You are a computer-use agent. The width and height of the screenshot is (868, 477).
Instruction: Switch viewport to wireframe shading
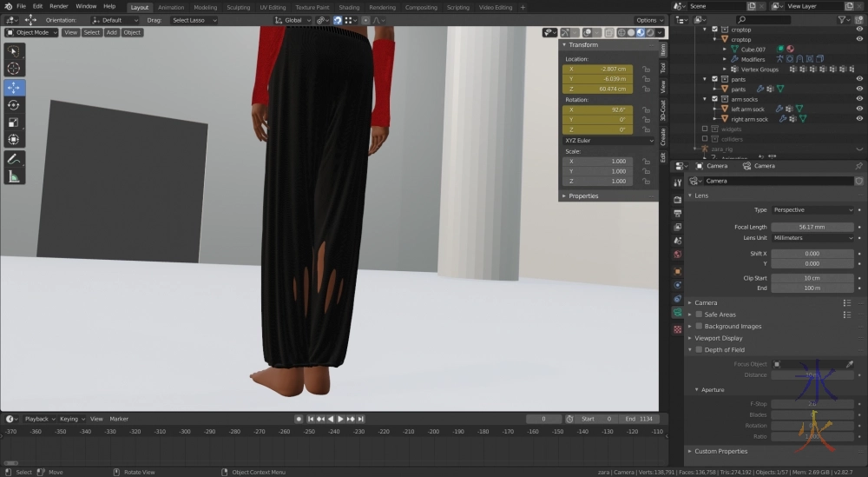point(621,33)
